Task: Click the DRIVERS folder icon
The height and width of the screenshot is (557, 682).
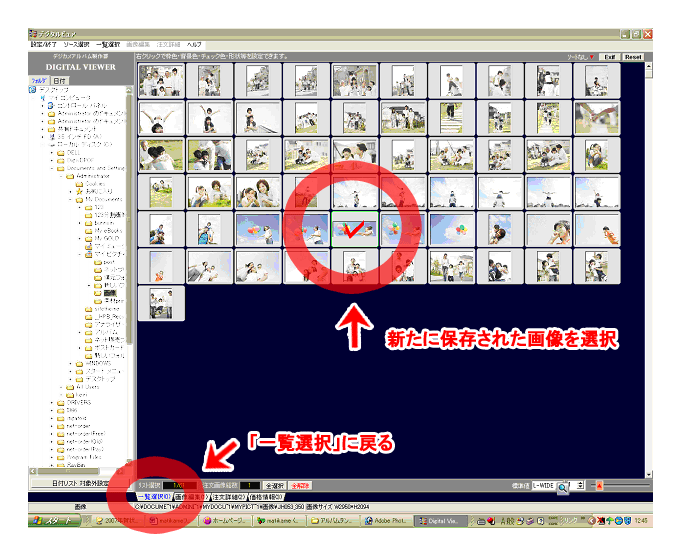Action: pyautogui.click(x=60, y=403)
